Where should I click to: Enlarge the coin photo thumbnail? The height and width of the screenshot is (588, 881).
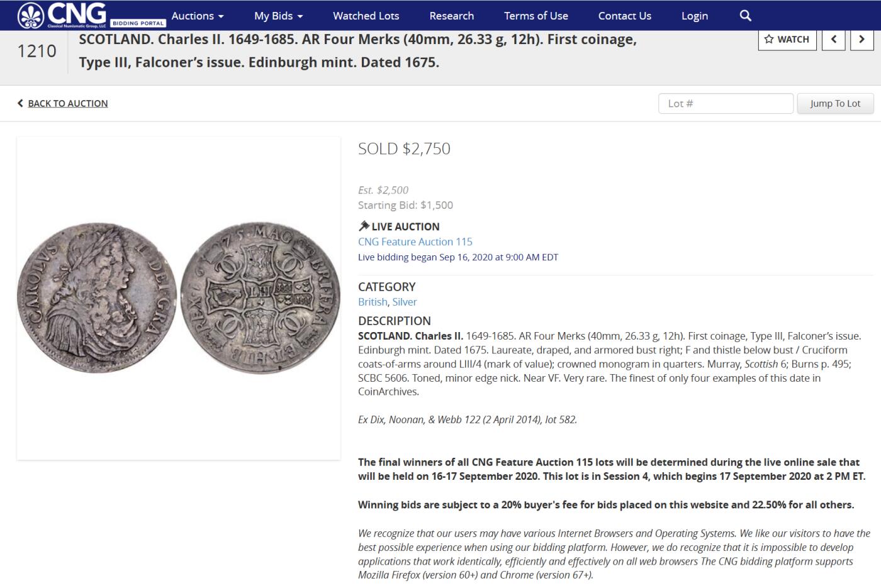tap(179, 298)
